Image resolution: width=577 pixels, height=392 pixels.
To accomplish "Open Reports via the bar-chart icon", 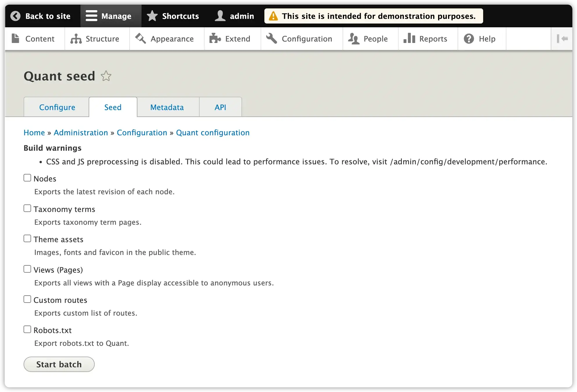I will pyautogui.click(x=409, y=39).
